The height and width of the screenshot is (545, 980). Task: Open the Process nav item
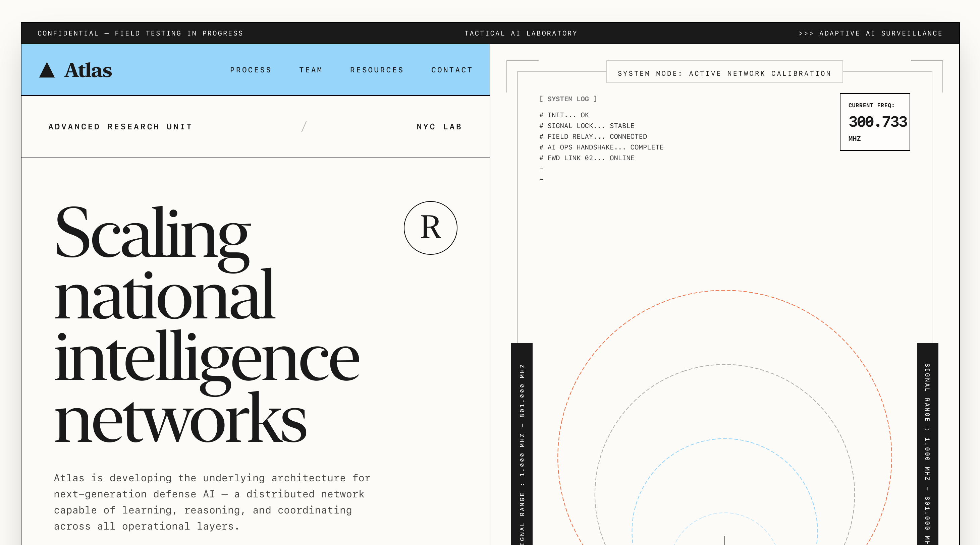click(251, 70)
